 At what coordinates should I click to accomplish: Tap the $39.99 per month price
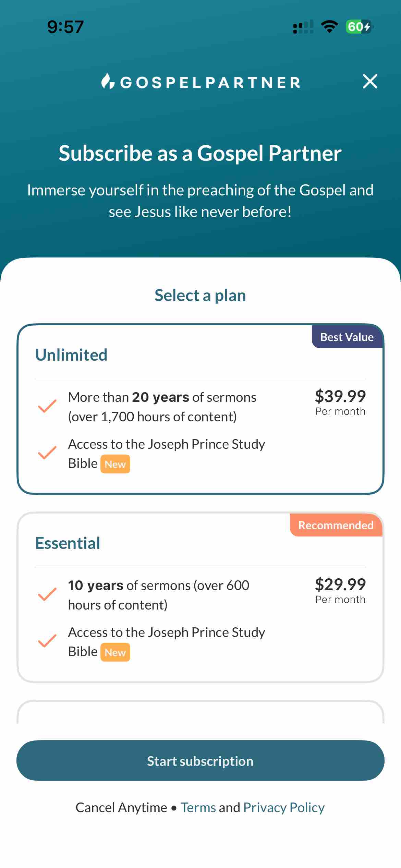pos(340,402)
